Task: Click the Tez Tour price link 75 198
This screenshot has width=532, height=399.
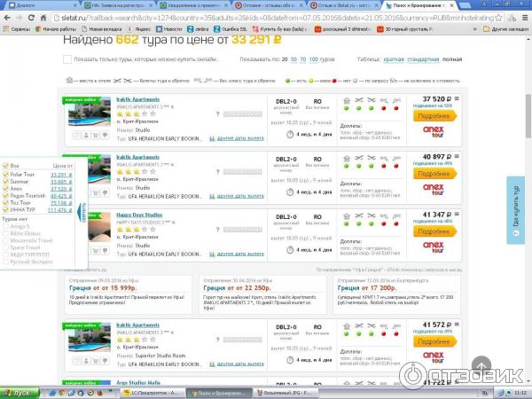Action: click(59, 202)
